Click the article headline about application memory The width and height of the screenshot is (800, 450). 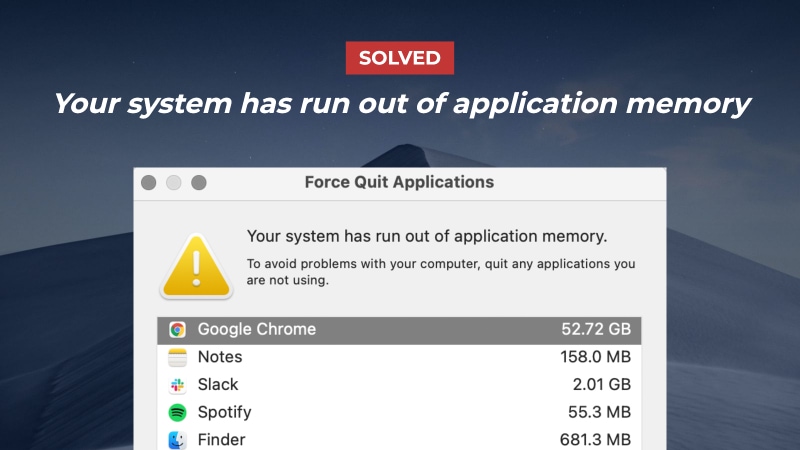click(400, 103)
